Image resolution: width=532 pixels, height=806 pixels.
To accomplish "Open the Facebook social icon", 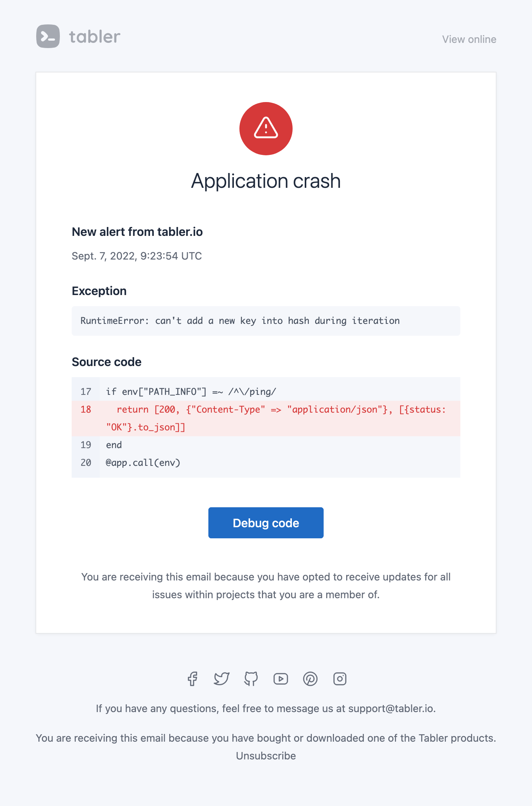I will pos(192,679).
